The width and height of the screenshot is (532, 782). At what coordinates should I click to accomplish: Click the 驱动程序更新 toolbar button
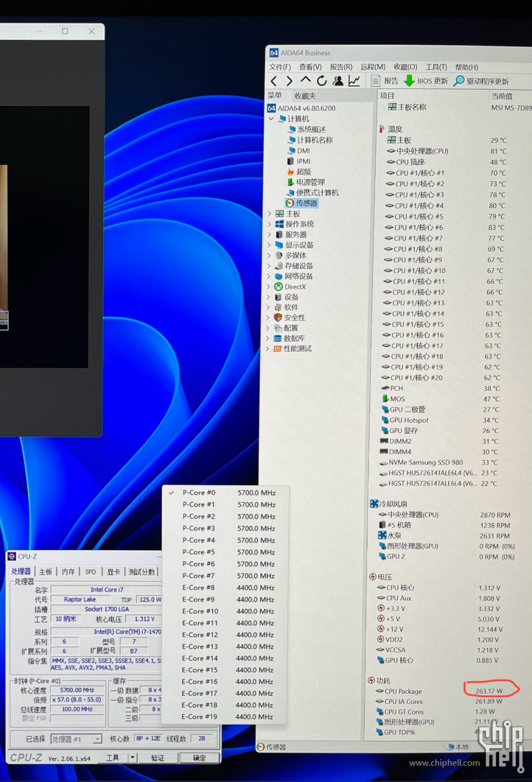[482, 81]
